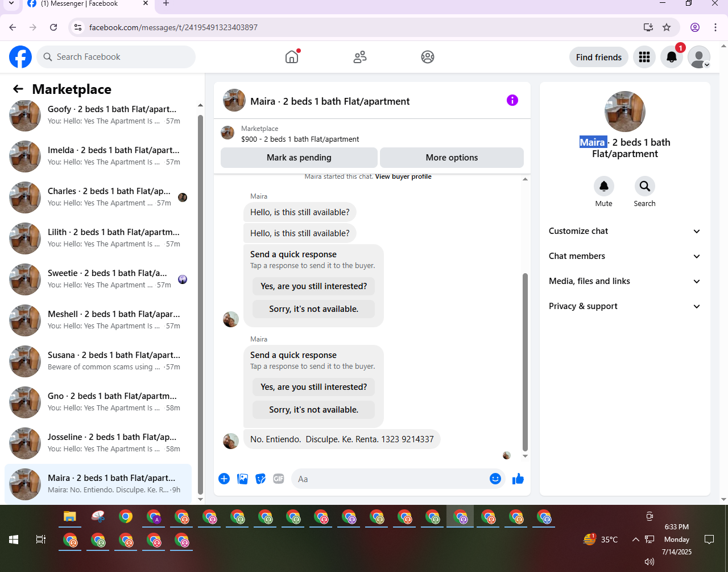
Task: Click the Messenger | Facebook browser tab
Action: [x=88, y=4]
